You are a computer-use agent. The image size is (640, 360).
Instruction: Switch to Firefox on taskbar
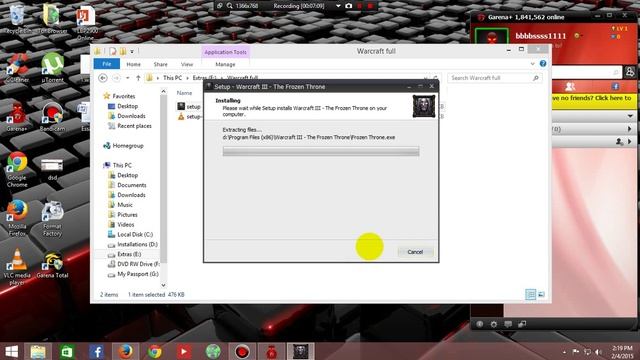(125, 351)
